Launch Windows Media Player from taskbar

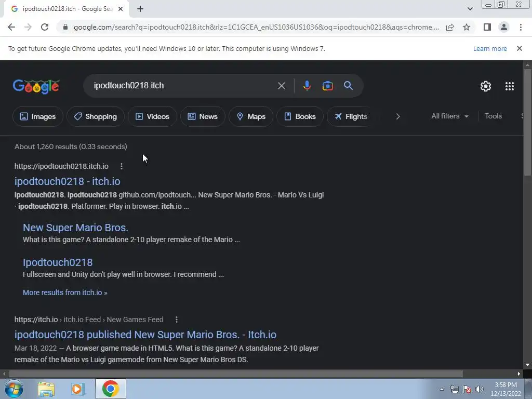78,389
